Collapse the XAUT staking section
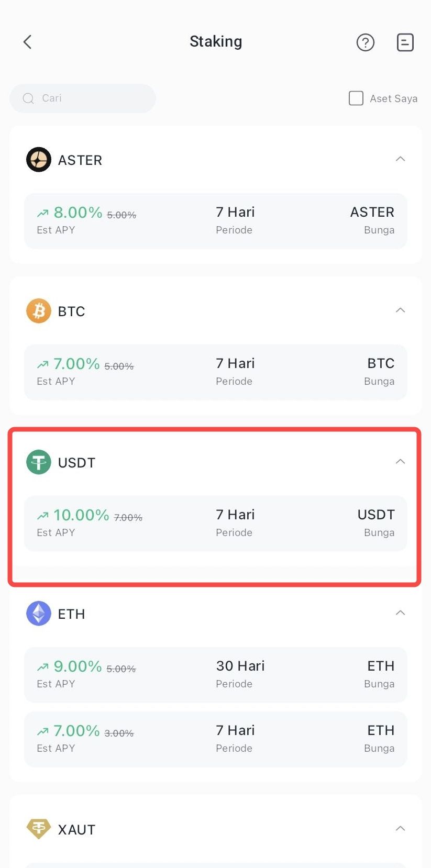 [400, 829]
